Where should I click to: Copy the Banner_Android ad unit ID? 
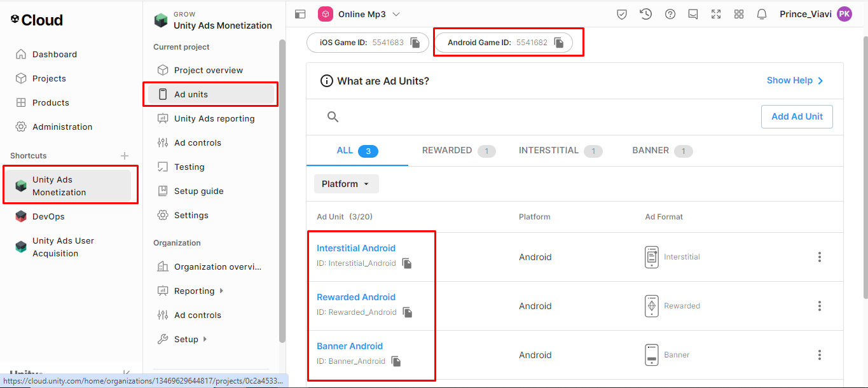pos(396,361)
